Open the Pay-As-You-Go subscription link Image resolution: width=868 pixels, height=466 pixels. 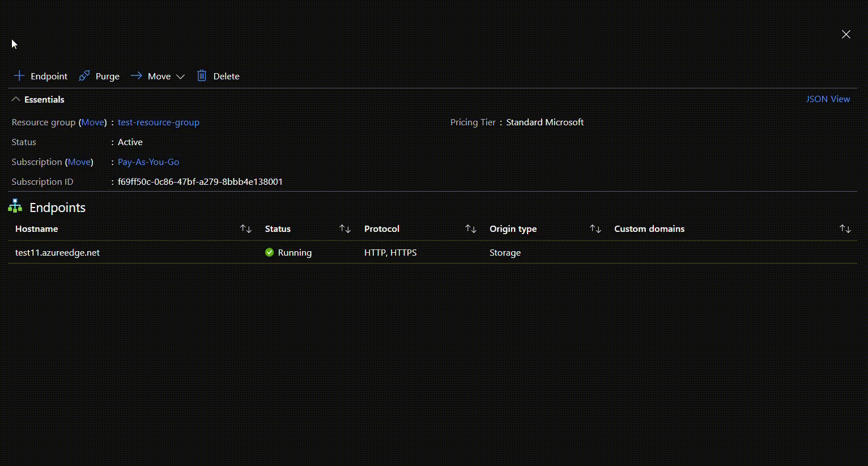click(148, 162)
